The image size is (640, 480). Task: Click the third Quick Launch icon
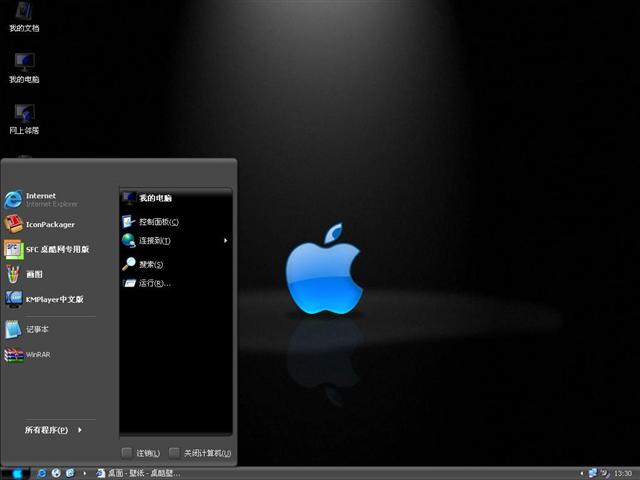point(70,473)
